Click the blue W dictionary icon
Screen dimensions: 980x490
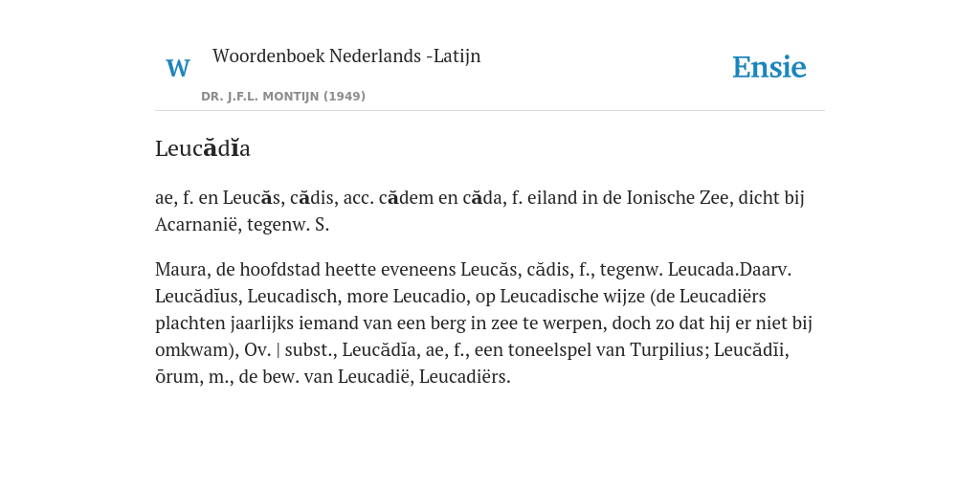coord(177,68)
